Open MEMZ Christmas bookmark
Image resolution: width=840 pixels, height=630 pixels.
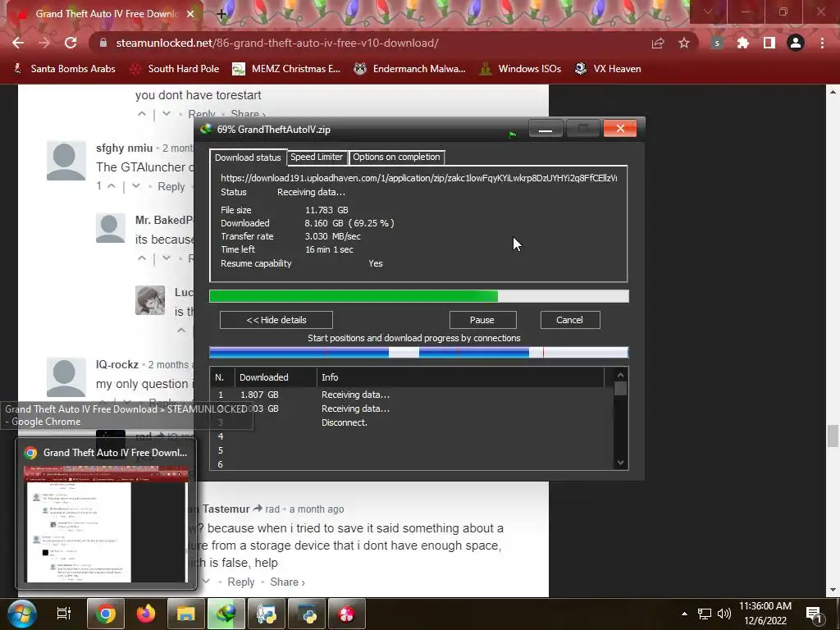point(286,69)
